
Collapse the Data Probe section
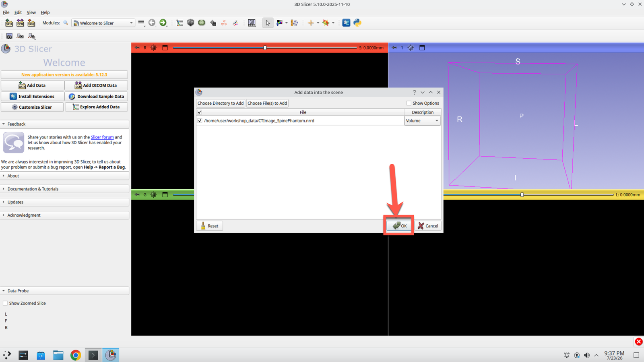(64, 291)
